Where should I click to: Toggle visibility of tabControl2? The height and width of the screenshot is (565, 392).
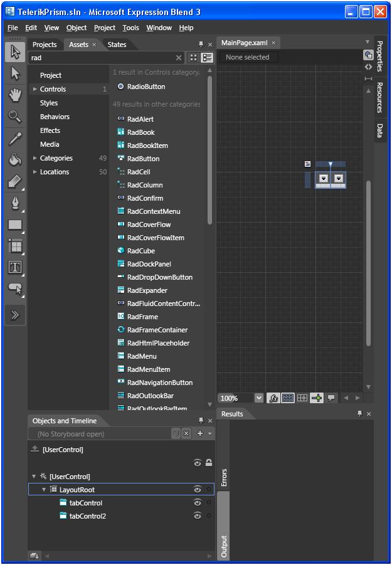(197, 516)
